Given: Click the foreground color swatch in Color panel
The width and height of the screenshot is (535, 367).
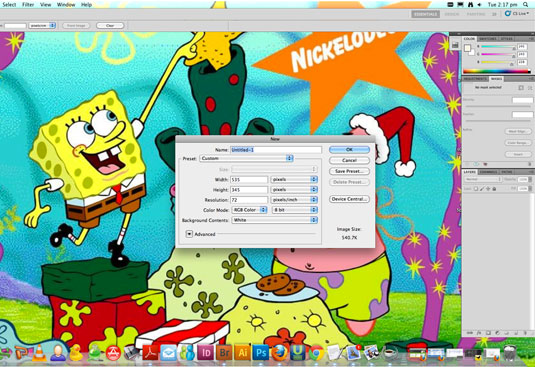Looking at the screenshot, I should pos(467,48).
